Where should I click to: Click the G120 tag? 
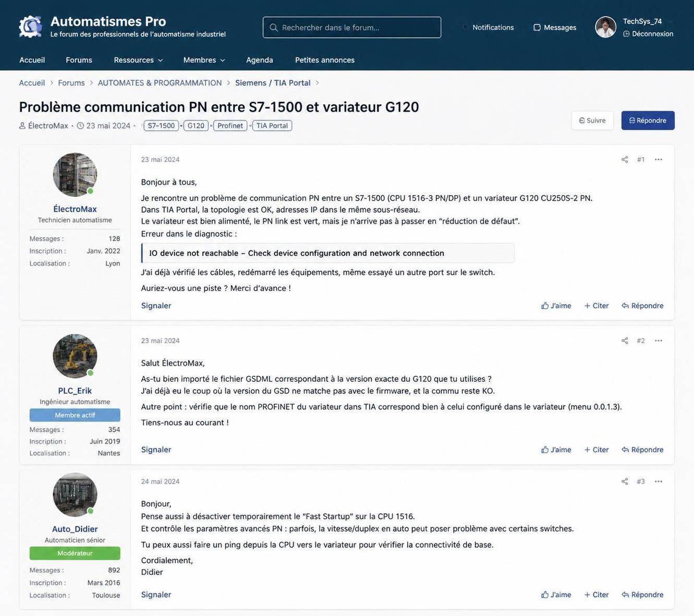[196, 126]
